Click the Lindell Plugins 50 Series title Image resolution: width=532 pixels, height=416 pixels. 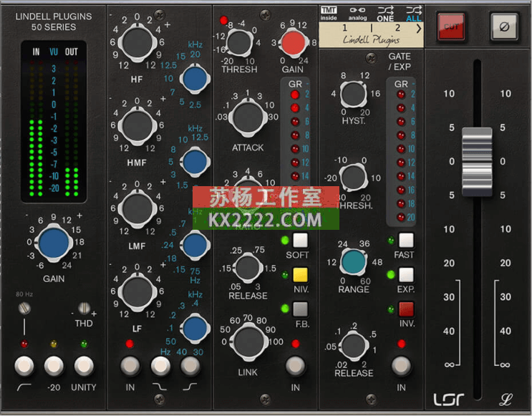click(54, 21)
